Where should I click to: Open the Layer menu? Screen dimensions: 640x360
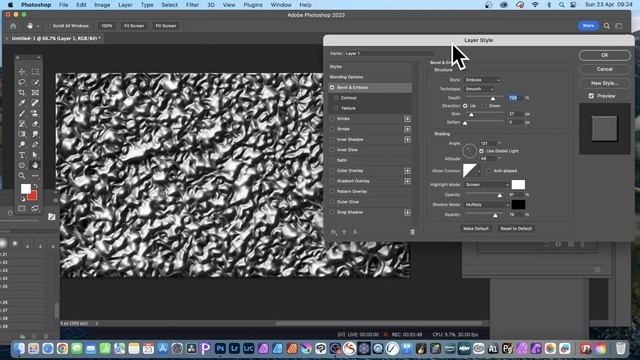(125, 5)
